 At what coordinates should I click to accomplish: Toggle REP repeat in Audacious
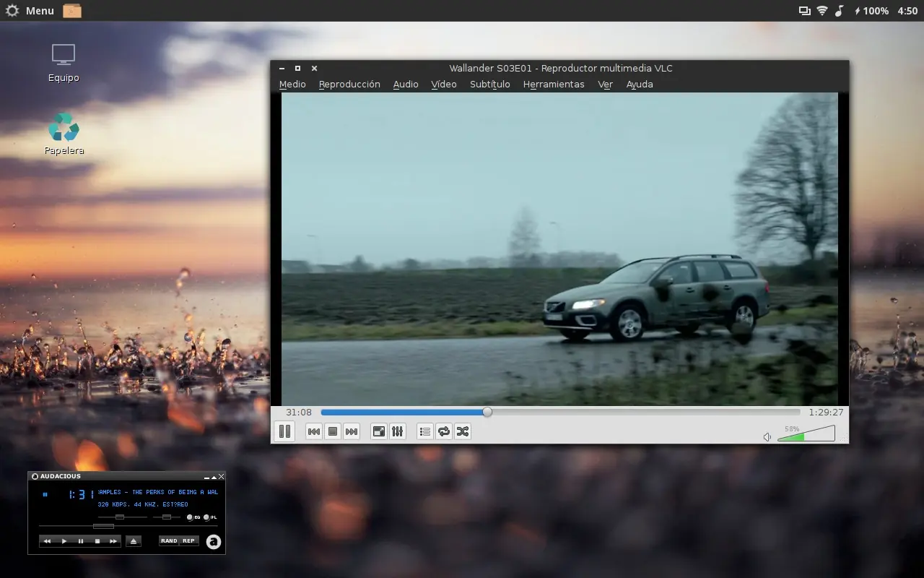(x=188, y=540)
